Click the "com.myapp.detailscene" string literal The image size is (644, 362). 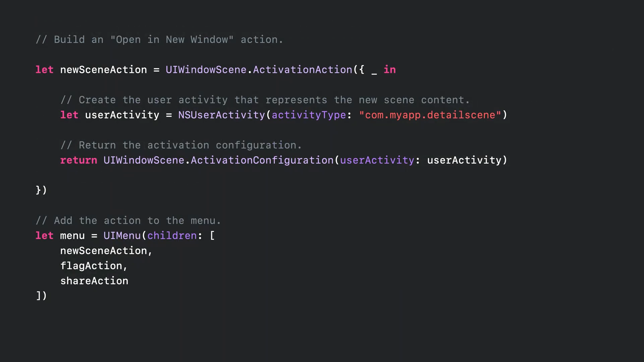(430, 115)
